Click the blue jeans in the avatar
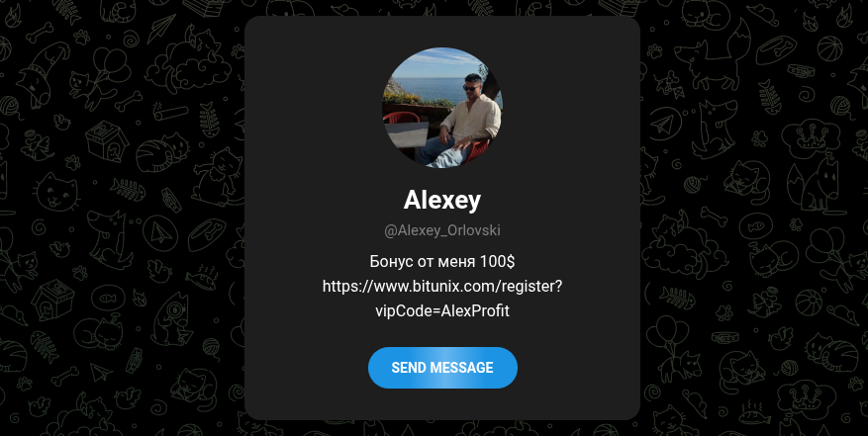 (440, 153)
